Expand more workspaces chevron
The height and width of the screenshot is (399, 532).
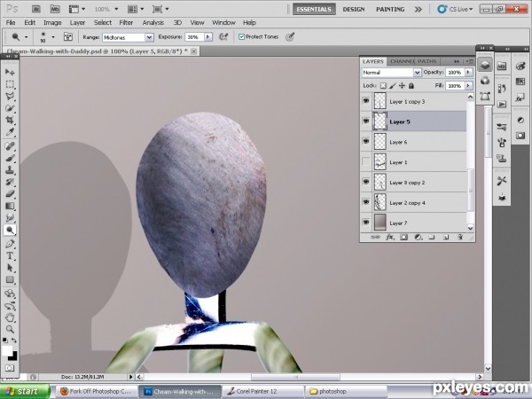tap(419, 9)
